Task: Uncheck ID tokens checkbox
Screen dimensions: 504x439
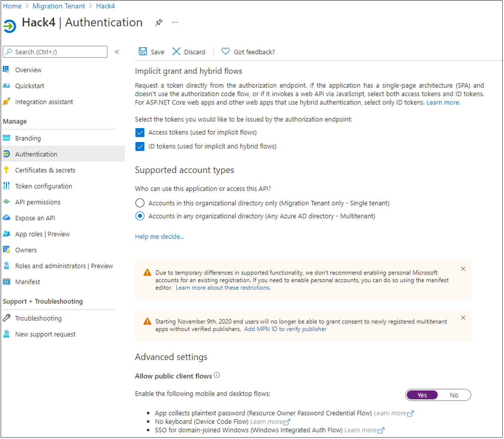Action: pos(140,147)
